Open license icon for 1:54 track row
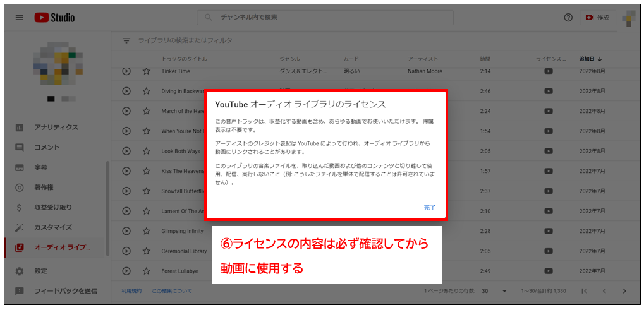Viewport: 644px width, 310px height. pos(548,131)
